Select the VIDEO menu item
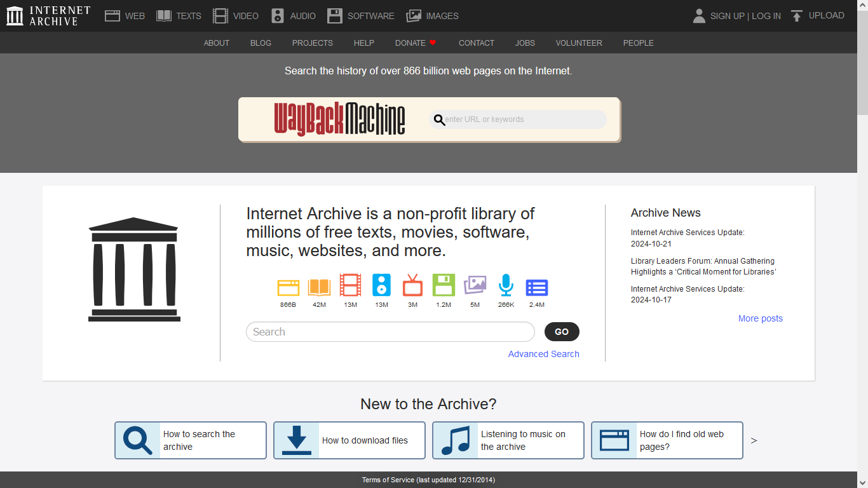 coord(246,16)
